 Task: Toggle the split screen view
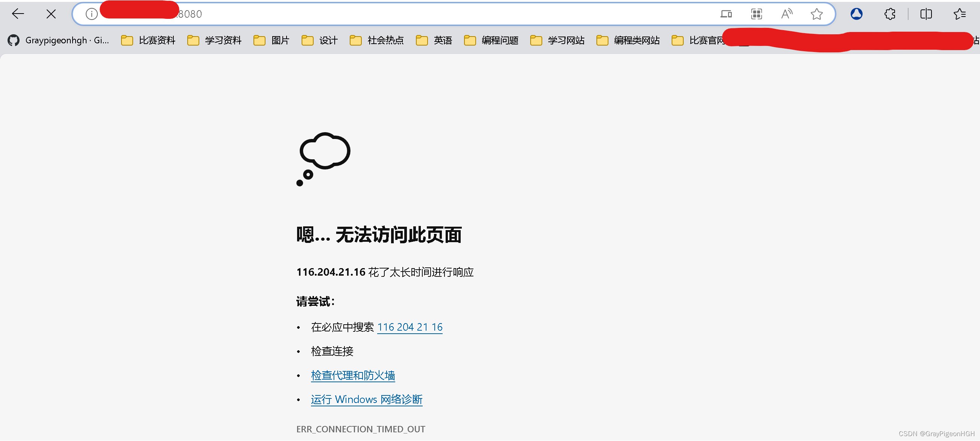point(926,14)
